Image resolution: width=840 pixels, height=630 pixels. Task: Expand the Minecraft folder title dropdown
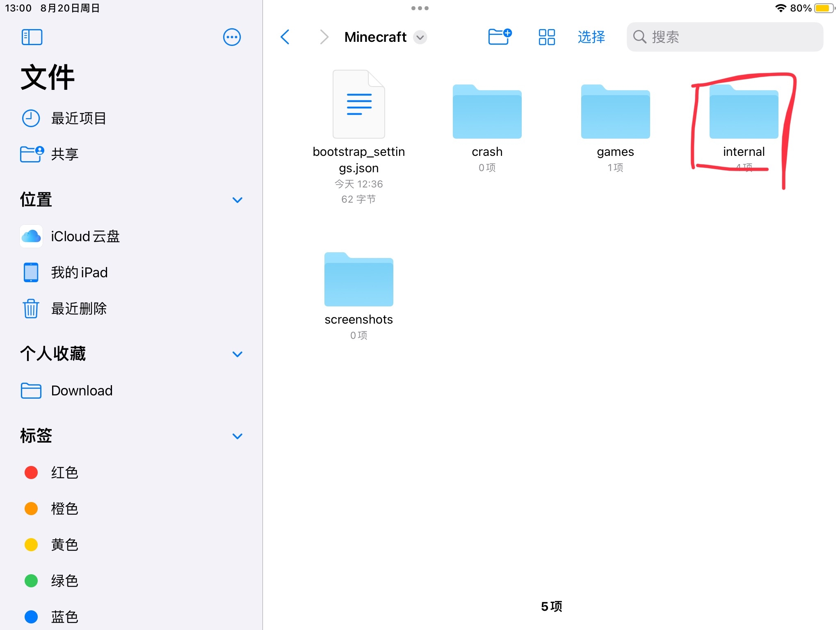pyautogui.click(x=420, y=37)
